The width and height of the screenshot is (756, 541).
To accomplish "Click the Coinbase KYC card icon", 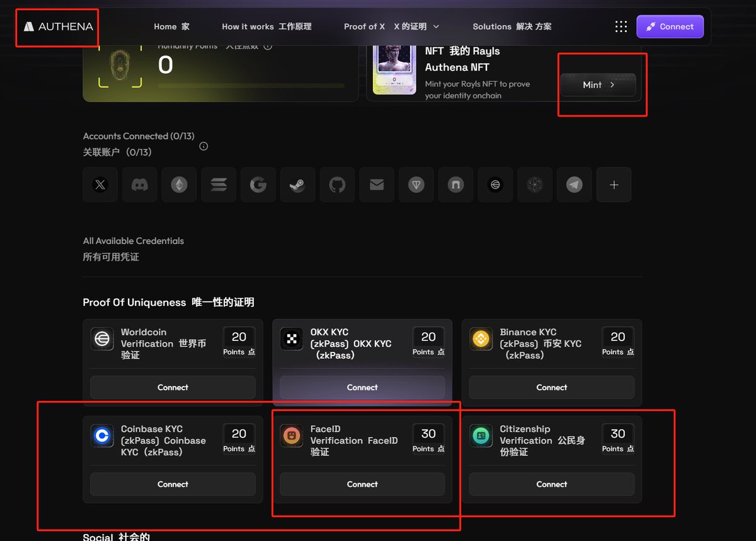I will [102, 435].
